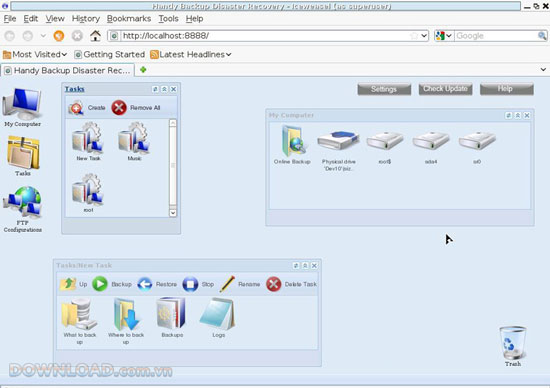This screenshot has height=388, width=550.
Task: Click the search magnifier icon
Action: pyautogui.click(x=542, y=36)
